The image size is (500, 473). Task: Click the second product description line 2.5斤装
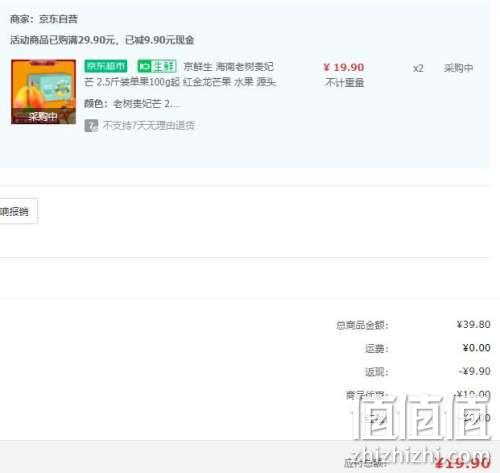180,82
